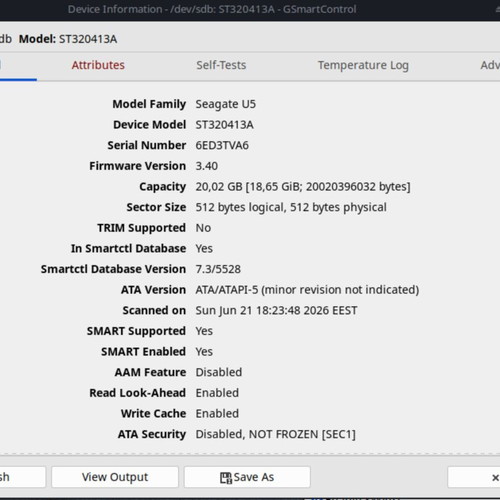The width and height of the screenshot is (500, 500).
Task: Switch to the Attributes tab
Action: tap(98, 65)
